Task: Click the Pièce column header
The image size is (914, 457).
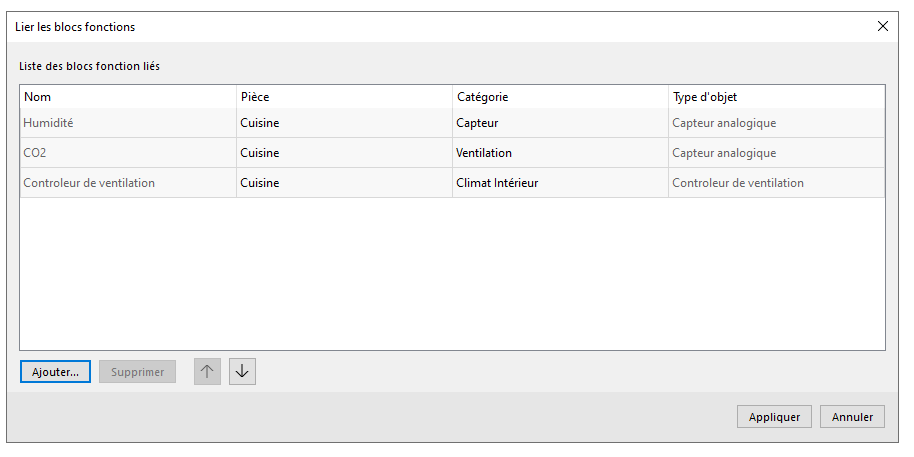Action: coord(344,97)
